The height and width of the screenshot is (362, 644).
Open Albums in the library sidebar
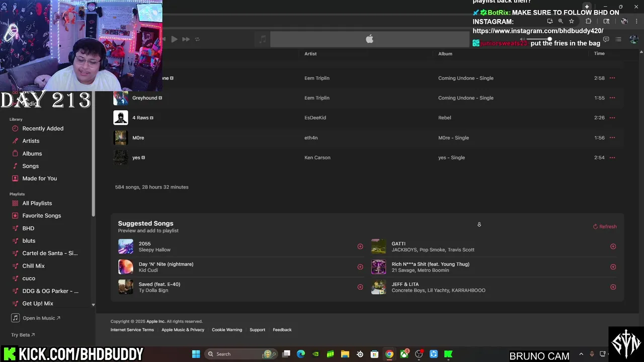tap(32, 154)
